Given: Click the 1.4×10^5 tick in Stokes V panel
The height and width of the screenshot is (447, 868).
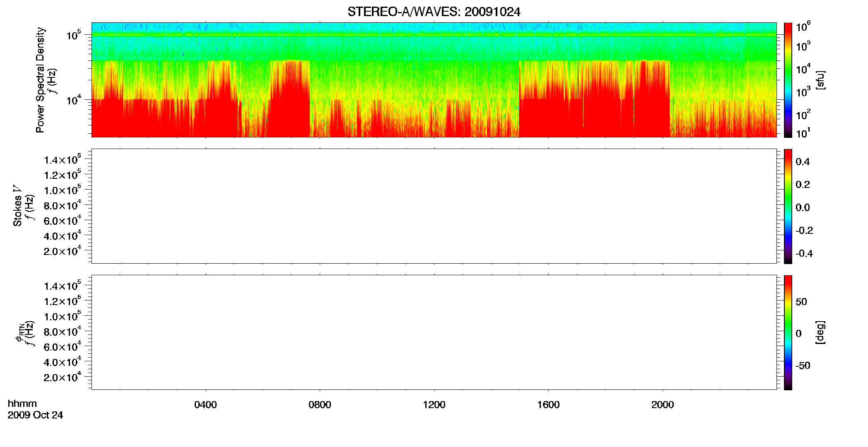Looking at the screenshot, I should click(x=63, y=159).
